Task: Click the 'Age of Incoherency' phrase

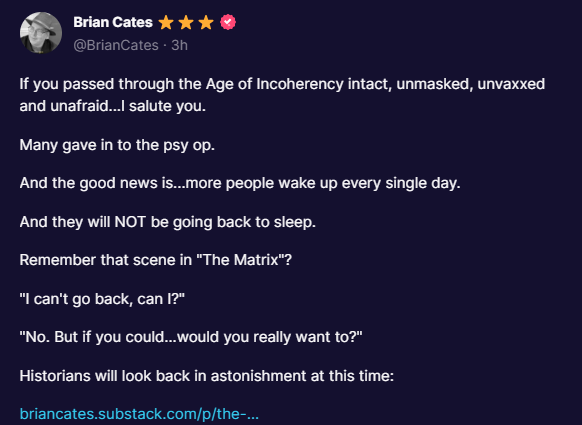Action: pyautogui.click(x=274, y=84)
